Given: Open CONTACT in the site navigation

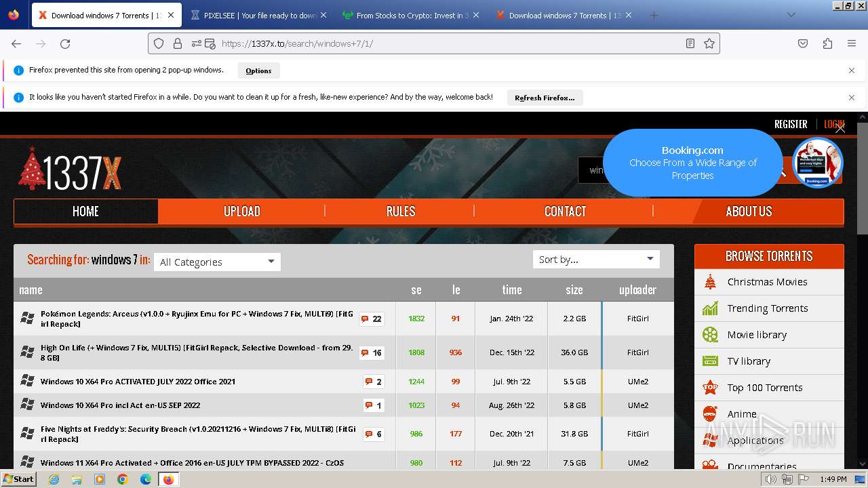Looking at the screenshot, I should tap(565, 211).
